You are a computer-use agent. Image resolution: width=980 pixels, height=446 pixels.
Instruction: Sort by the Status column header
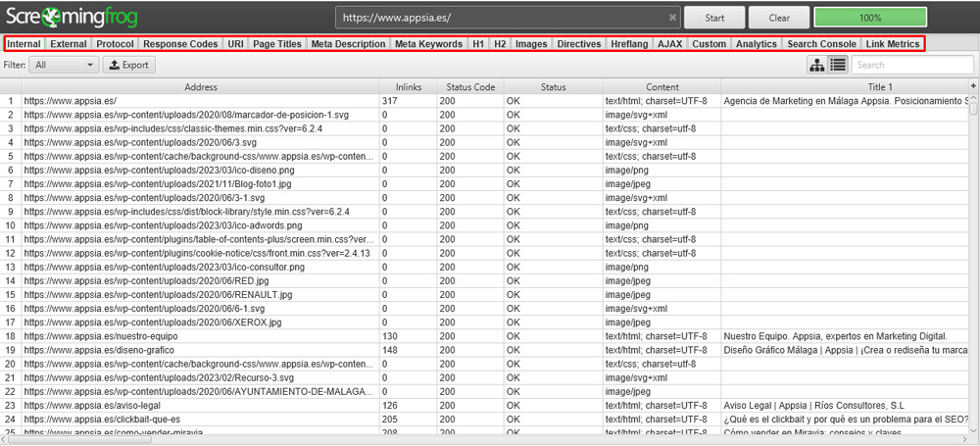pos(553,87)
